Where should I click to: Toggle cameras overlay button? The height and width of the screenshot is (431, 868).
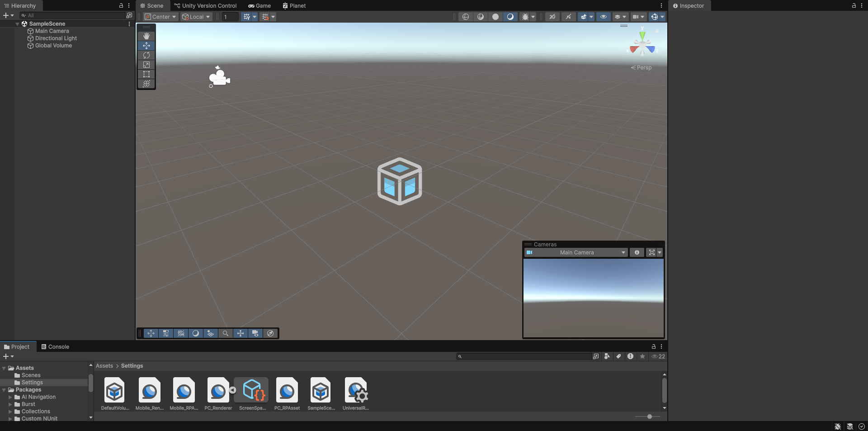click(x=255, y=333)
